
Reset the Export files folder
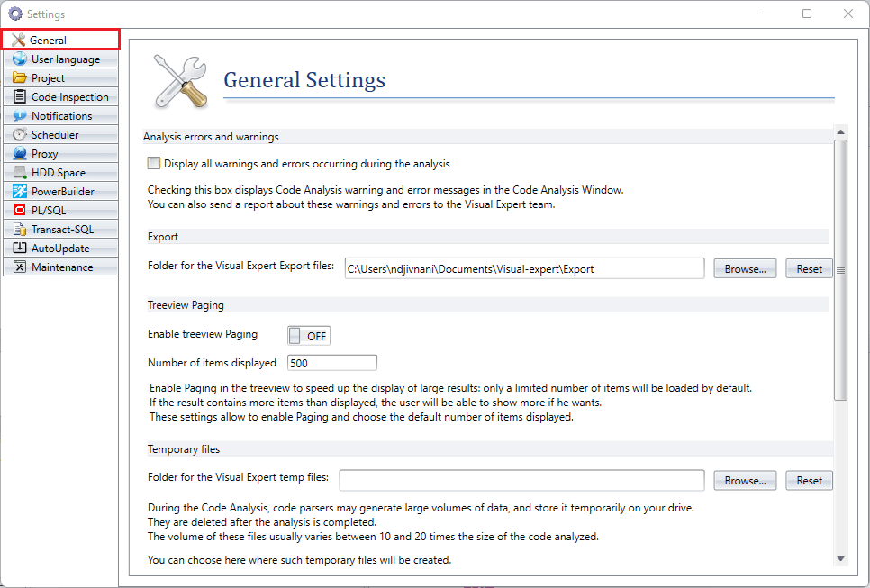(809, 268)
